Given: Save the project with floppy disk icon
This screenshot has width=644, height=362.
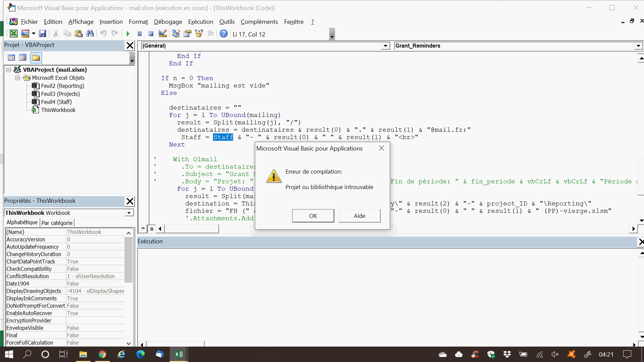Looking at the screenshot, I should coord(42,34).
